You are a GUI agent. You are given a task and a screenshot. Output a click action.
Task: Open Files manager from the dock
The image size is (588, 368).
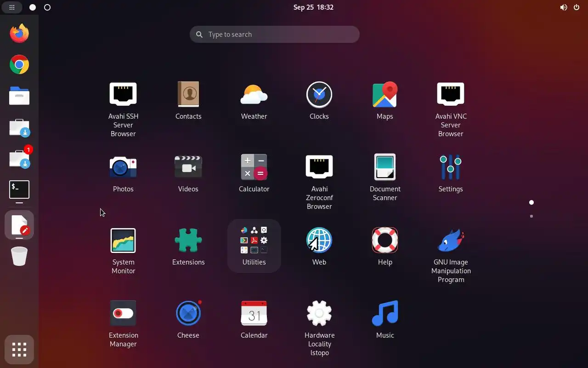19,96
